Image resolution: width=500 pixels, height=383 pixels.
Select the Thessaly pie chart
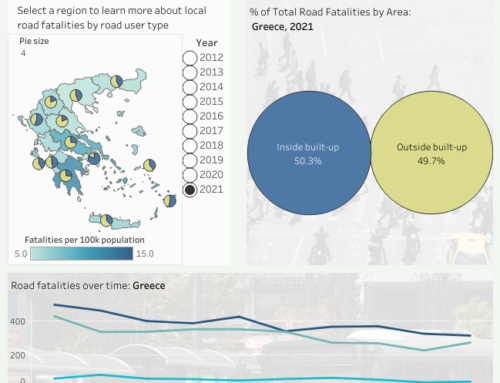pos(62,121)
